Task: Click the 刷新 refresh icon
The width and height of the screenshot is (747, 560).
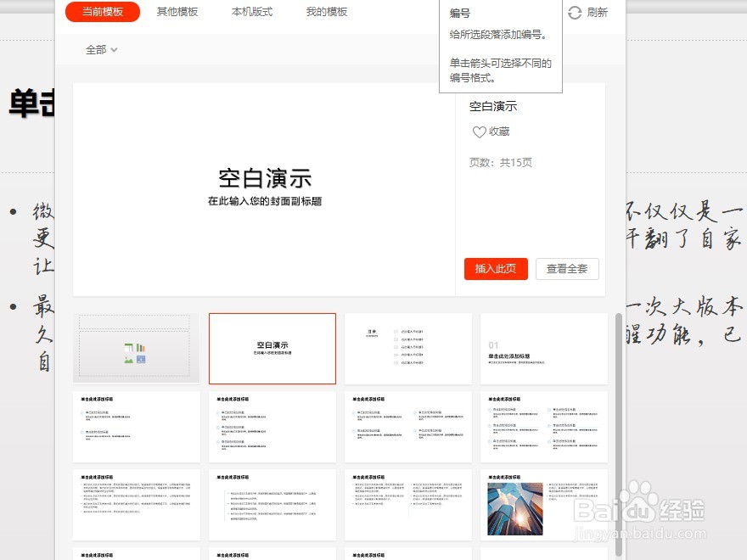Action: tap(575, 13)
